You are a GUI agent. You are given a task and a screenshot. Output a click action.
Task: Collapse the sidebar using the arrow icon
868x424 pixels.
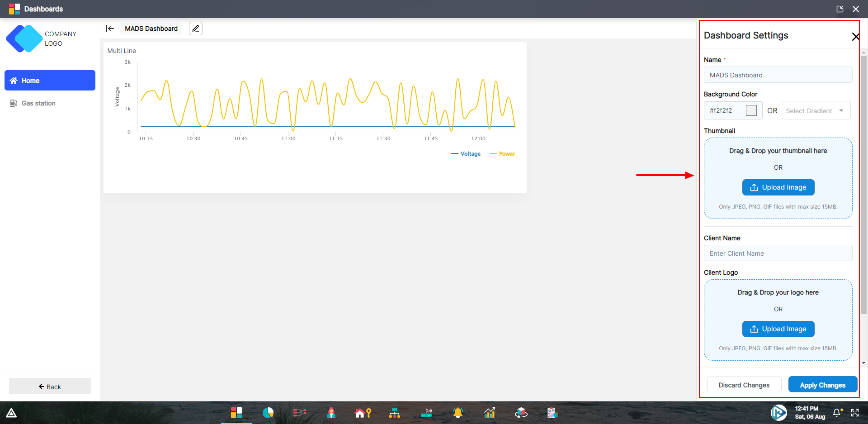tap(110, 29)
